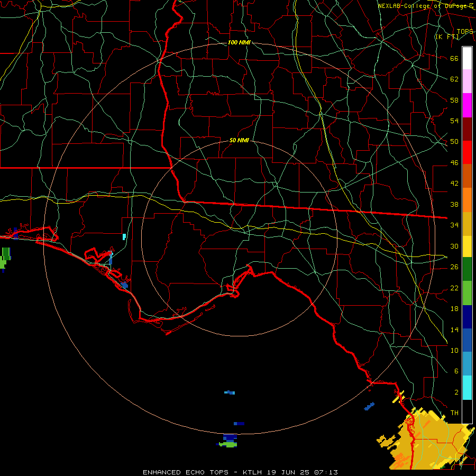The image size is (476, 476).
Task: Click the NEXLAB-College of DuPage credit text
Action: click(426, 6)
